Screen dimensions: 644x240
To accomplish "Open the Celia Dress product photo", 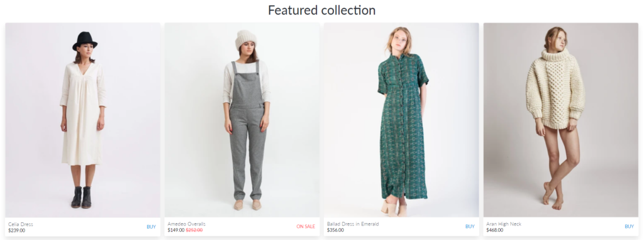I will 82,120.
